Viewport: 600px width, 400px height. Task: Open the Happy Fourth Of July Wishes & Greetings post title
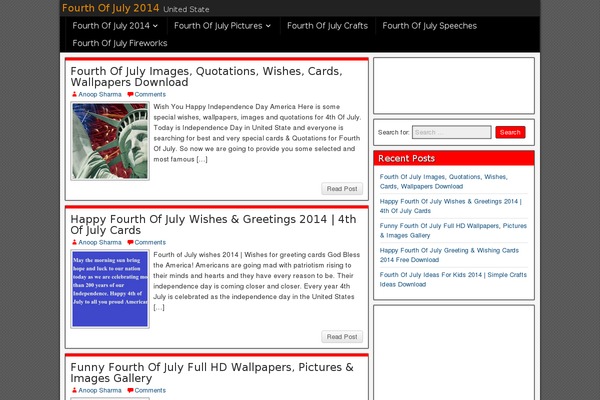coord(213,225)
